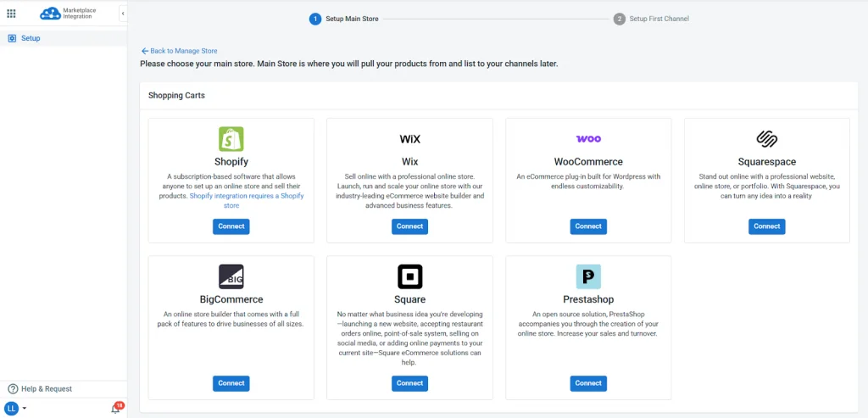Open the LL user account dropdown
Viewport: 868px width, 418px height.
16,408
